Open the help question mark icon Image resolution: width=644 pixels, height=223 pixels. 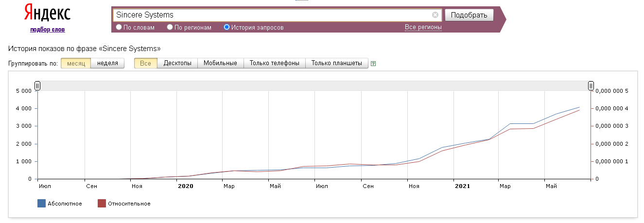point(373,64)
